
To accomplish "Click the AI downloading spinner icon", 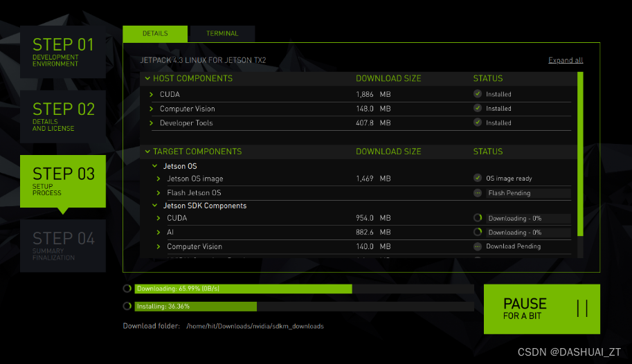I will pyautogui.click(x=478, y=233).
